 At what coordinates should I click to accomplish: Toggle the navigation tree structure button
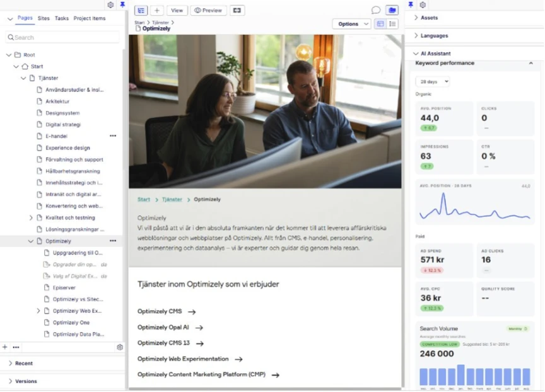click(x=141, y=11)
